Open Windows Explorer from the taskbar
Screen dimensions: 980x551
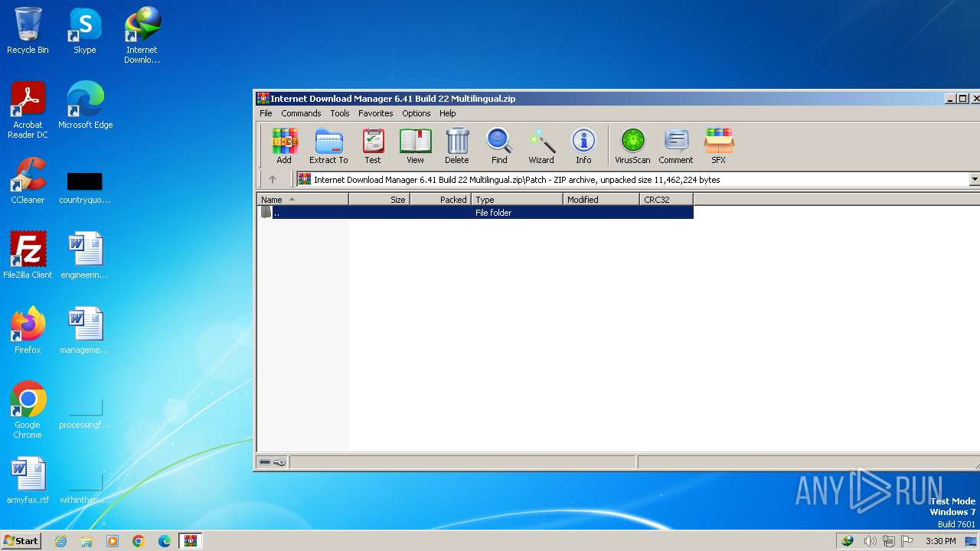point(87,541)
